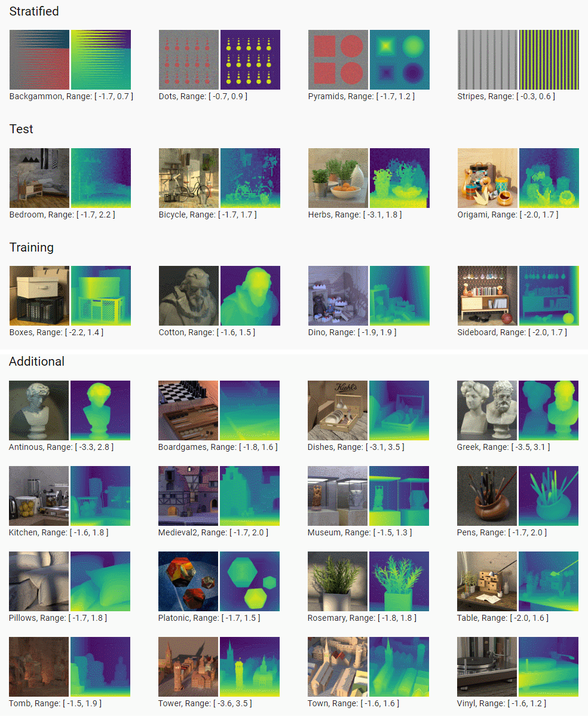The height and width of the screenshot is (717, 588).
Task: Select the Greek busts depth map
Action: [549, 410]
